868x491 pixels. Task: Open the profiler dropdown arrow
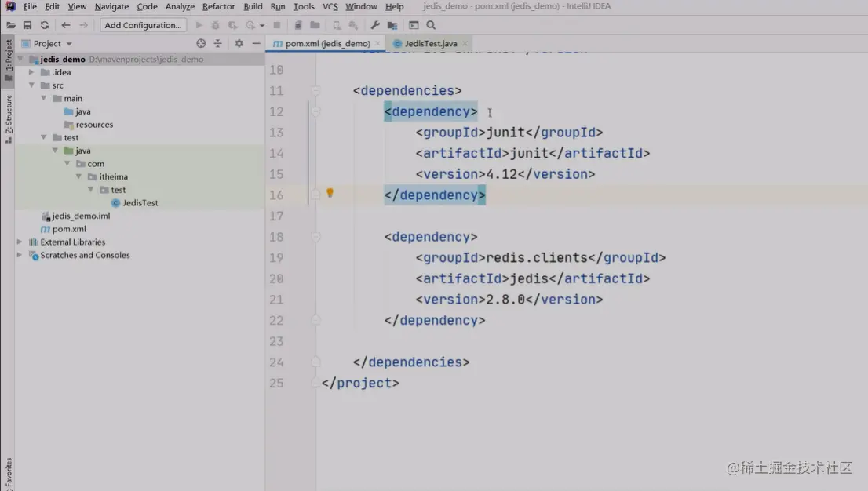tap(262, 25)
